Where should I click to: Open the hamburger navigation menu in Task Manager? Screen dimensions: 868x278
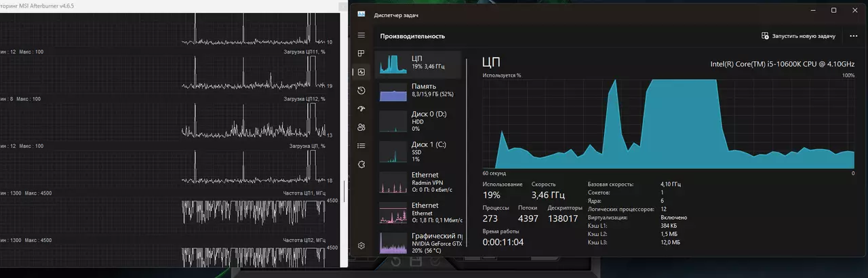click(361, 35)
